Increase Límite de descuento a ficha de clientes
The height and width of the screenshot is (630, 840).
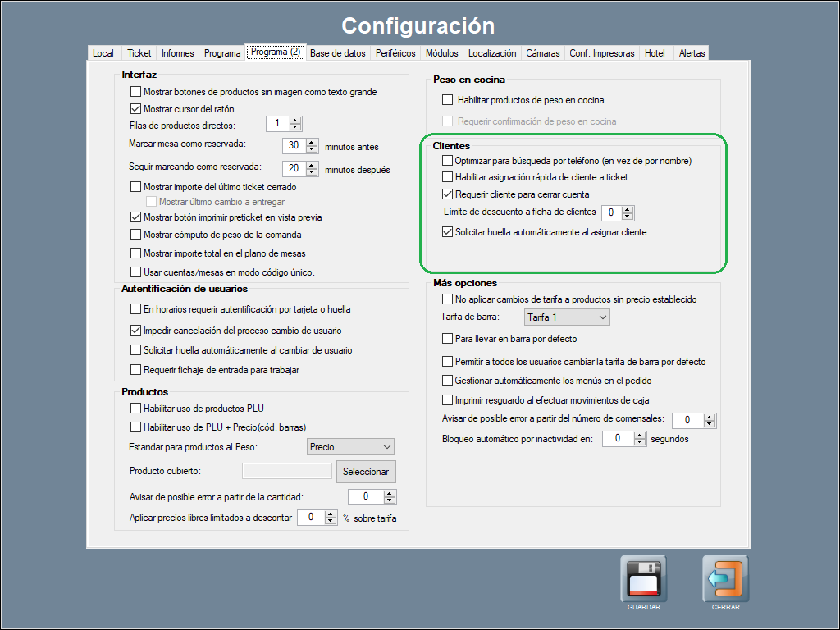coord(628,209)
